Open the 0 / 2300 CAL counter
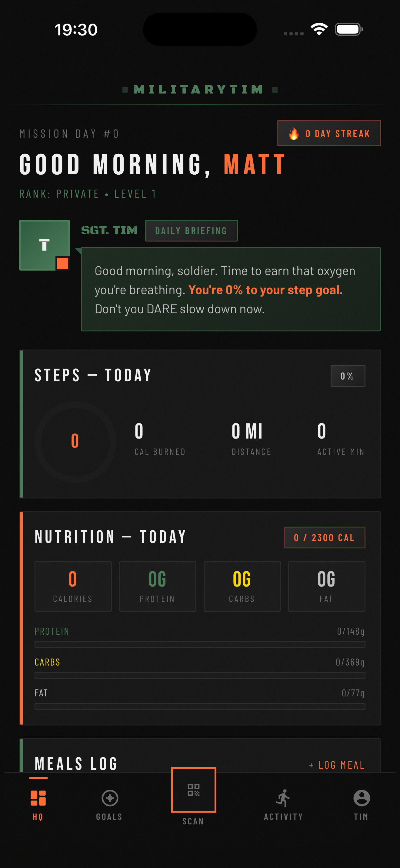400x868 pixels. pyautogui.click(x=324, y=538)
